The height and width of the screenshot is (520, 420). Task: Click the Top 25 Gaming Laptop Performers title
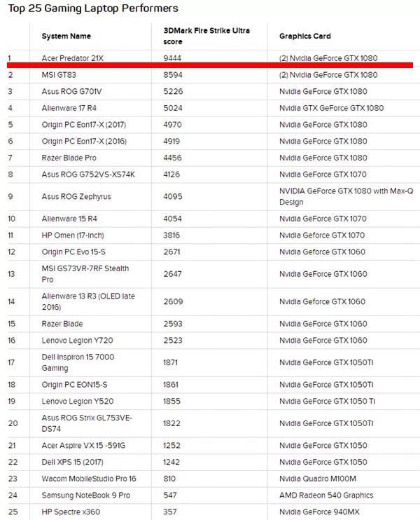[x=93, y=8]
